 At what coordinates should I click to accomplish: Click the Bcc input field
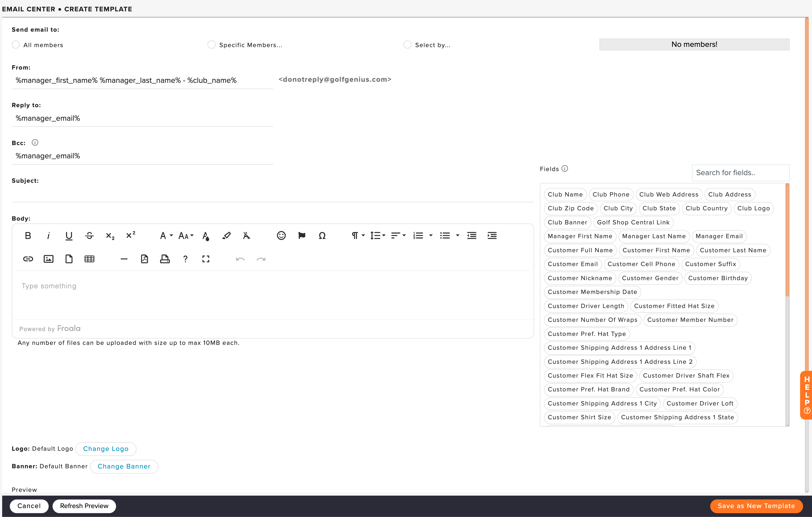coord(142,156)
